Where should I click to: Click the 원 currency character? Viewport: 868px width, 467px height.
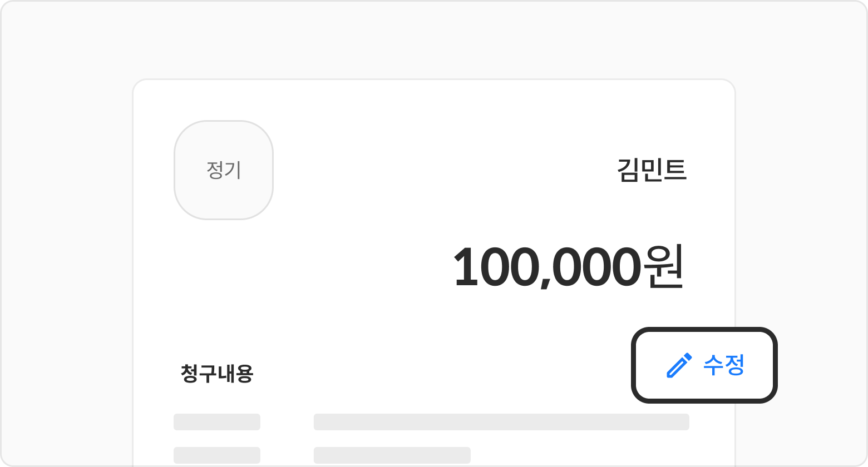coord(663,266)
